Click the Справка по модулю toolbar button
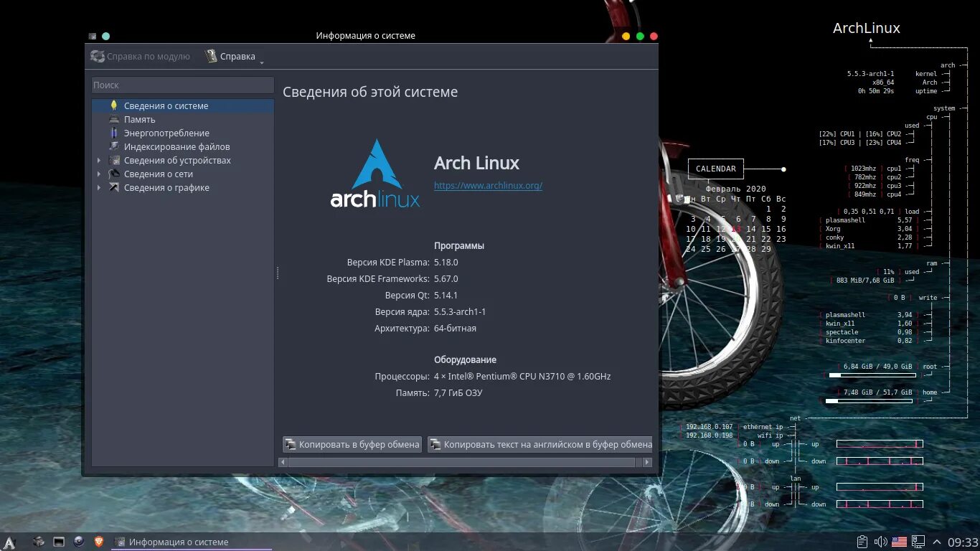The height and width of the screenshot is (551, 980). 141,56
